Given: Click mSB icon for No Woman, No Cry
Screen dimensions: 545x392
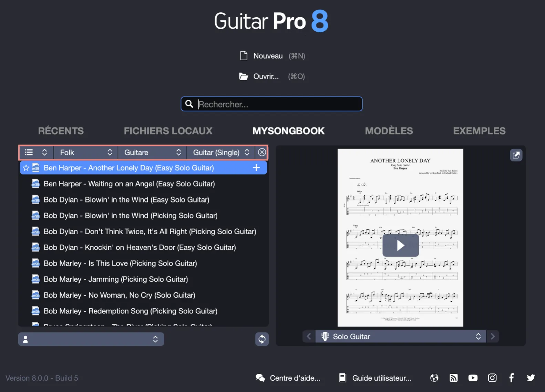Looking at the screenshot, I should pos(35,295).
